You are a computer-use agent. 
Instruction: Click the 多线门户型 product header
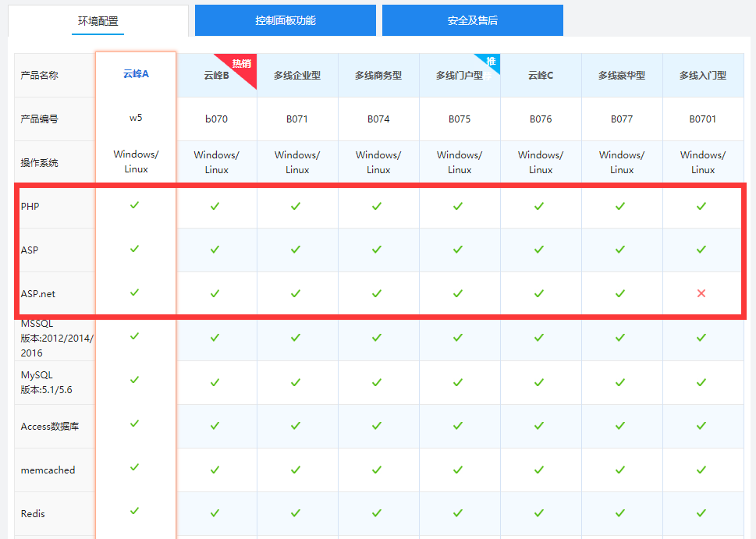[460, 76]
